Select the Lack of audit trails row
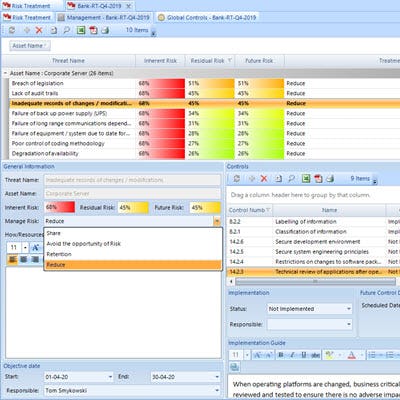The width and height of the screenshot is (400, 400). (204, 93)
